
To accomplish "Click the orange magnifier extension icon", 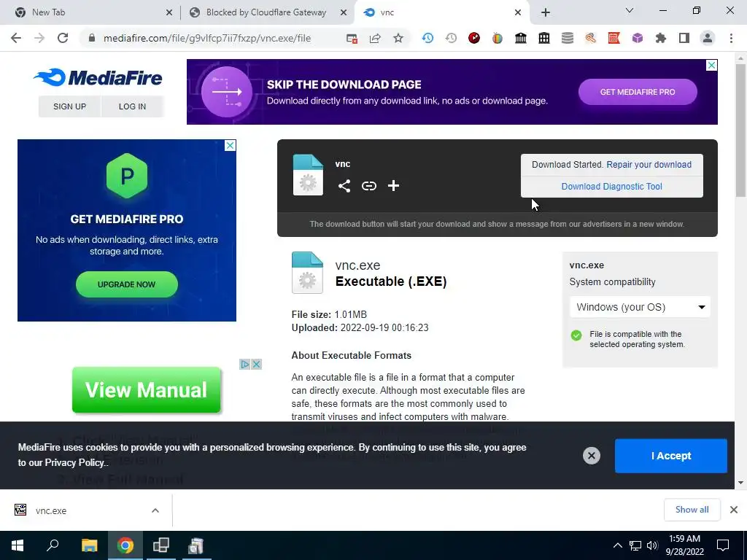I will [x=591, y=38].
